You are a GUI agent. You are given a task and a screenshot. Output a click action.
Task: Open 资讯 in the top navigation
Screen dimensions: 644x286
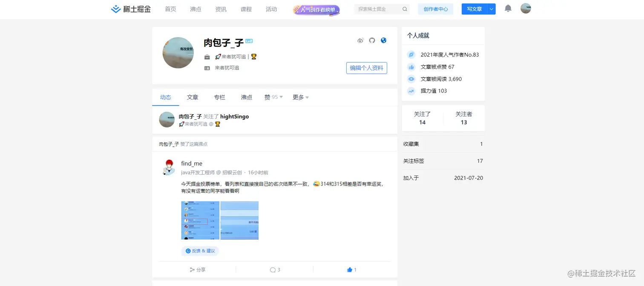pyautogui.click(x=221, y=9)
